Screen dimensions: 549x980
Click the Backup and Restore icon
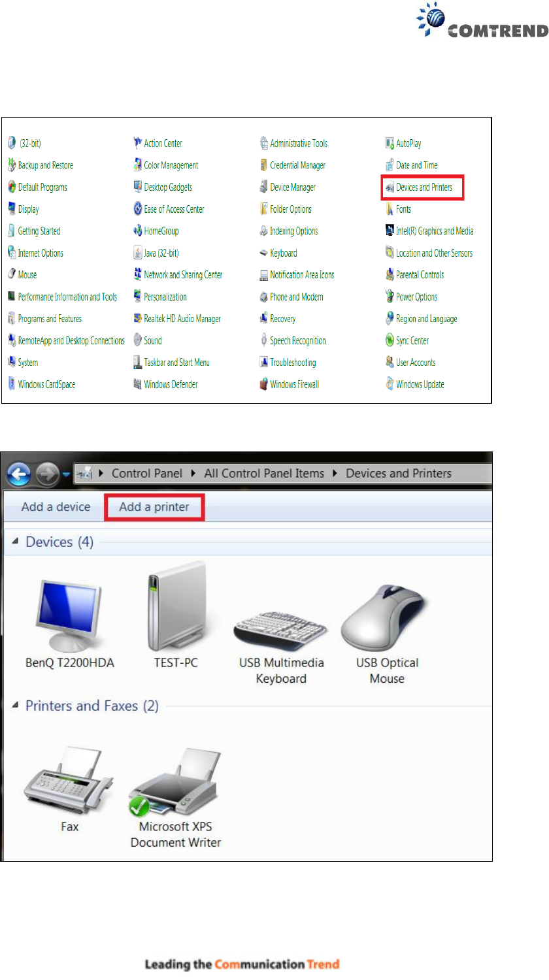click(12, 165)
